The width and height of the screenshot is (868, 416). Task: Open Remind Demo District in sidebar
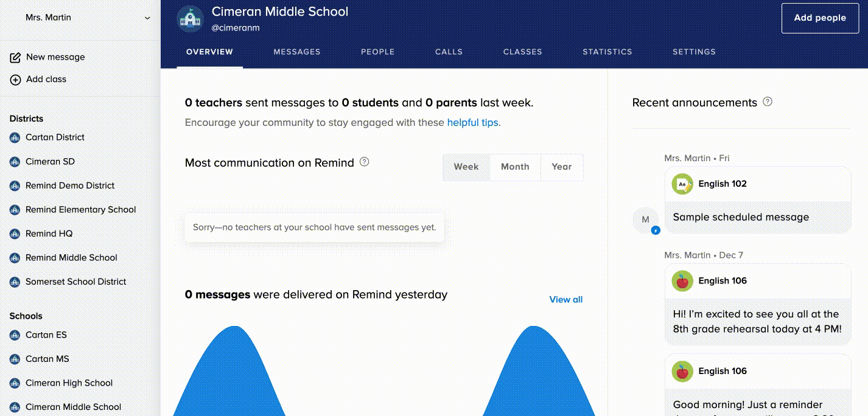point(70,185)
